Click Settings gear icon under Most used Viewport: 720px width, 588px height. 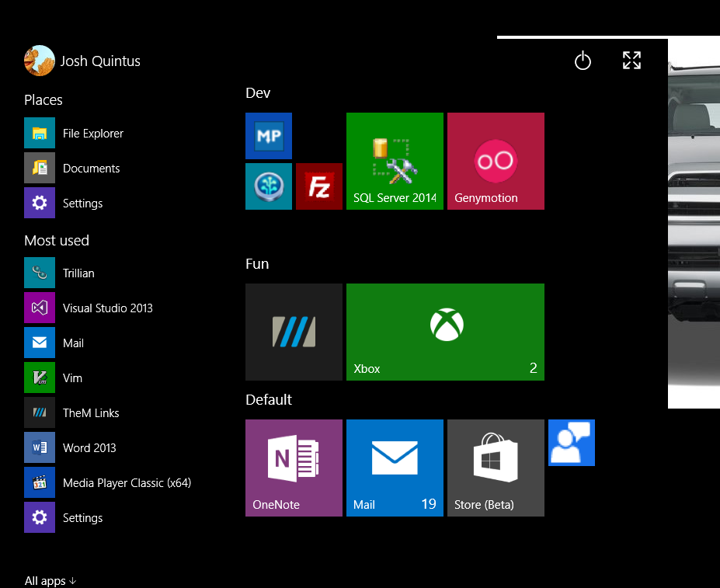(40, 517)
